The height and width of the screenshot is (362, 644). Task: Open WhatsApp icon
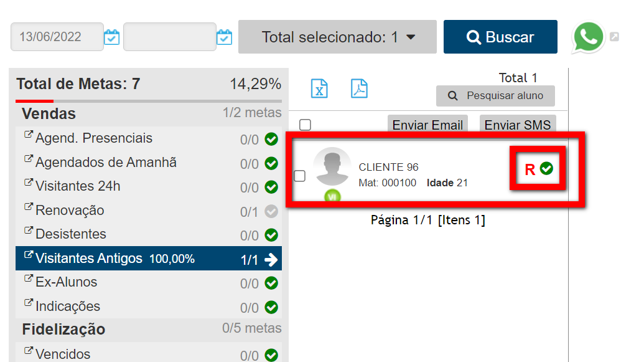click(588, 37)
